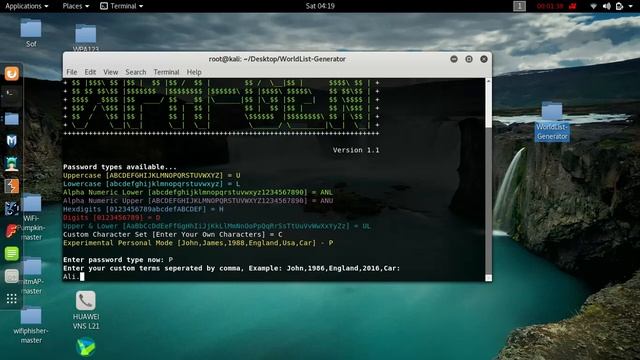Open the File menu in the terminal

point(72,72)
